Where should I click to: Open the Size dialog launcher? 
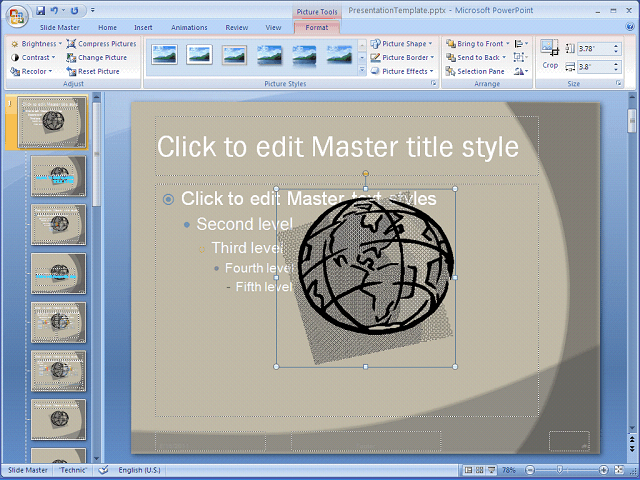coord(618,83)
